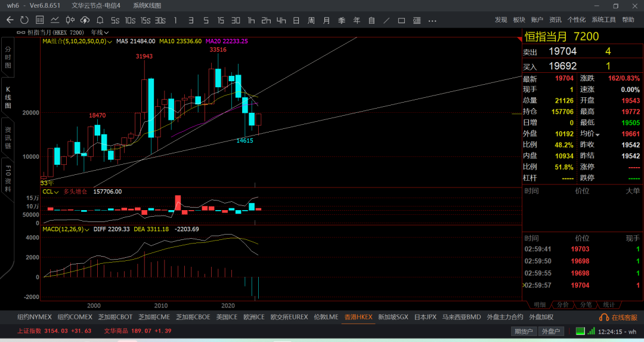The width and height of the screenshot is (644, 342).
Task: Click the 分时图 side panel tab
Action: click(x=8, y=57)
